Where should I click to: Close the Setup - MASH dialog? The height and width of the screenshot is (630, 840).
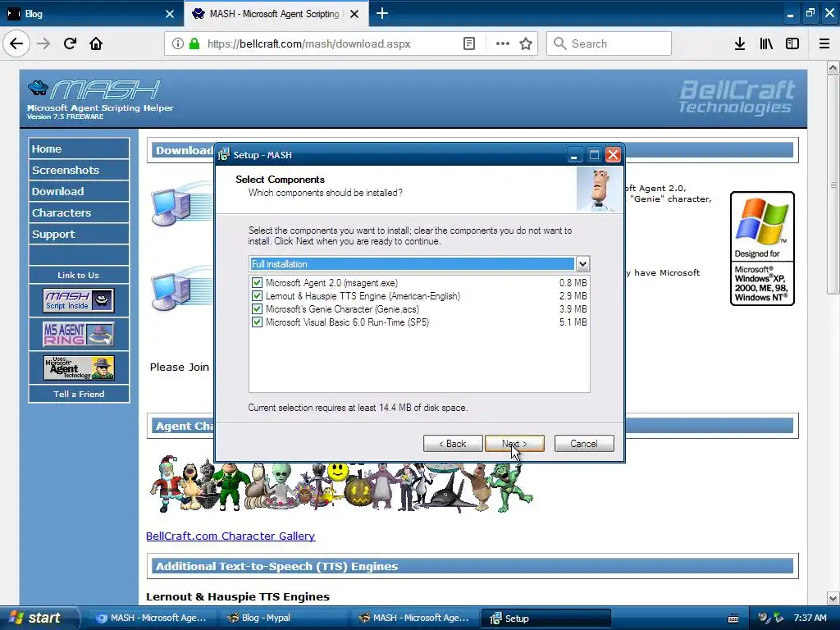click(x=613, y=155)
